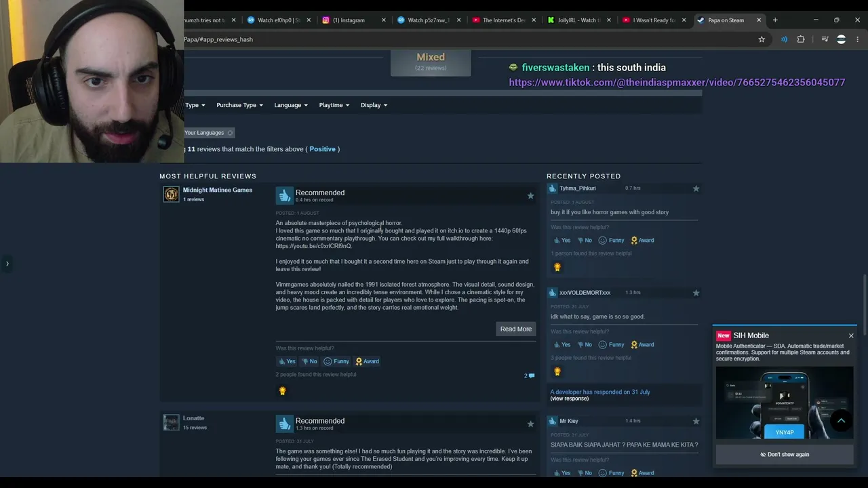
Task: Open the Language filter dropdown
Action: 291,105
